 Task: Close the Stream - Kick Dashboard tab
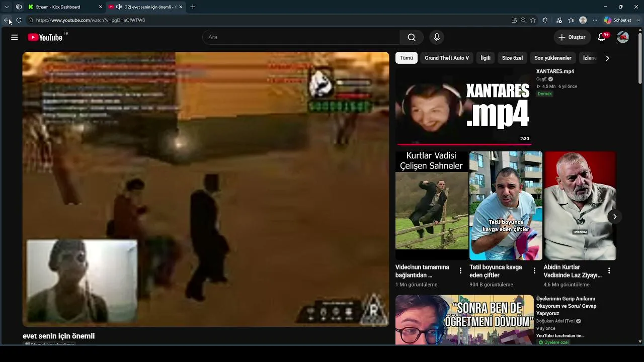(100, 7)
